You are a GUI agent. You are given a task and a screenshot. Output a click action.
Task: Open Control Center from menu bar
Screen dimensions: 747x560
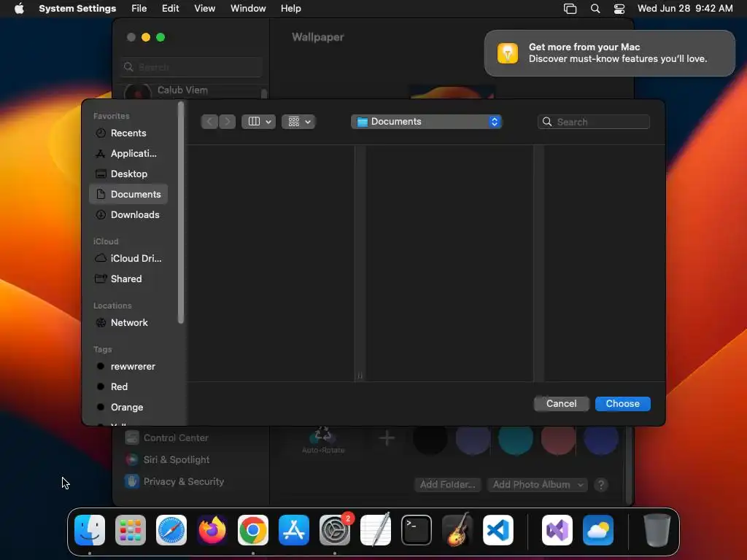[x=619, y=9]
